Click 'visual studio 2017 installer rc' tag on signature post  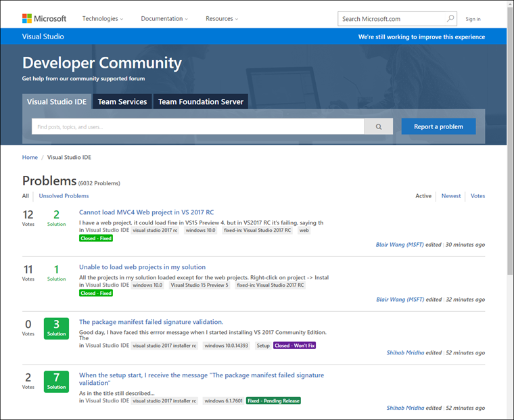(164, 345)
